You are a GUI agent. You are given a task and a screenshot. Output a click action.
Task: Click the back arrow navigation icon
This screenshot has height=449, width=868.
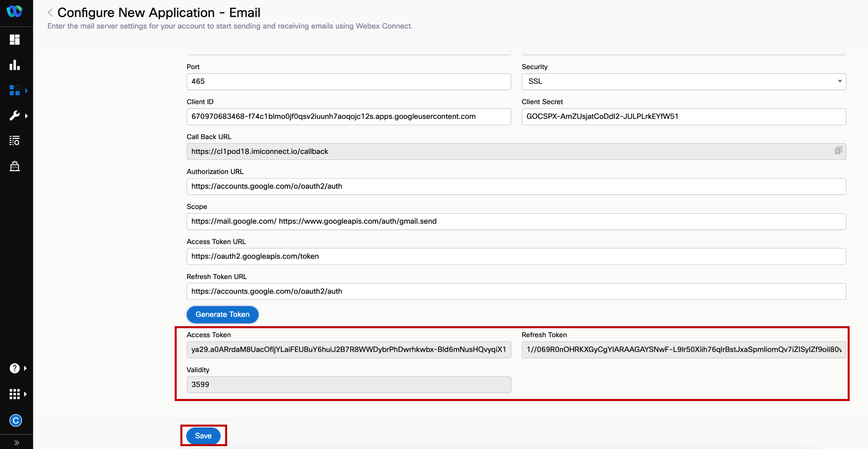[50, 11]
